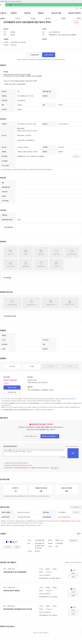82x644 pixels.
Task: Expand 지도 보기 in 인증기관 정보
Action: (x=76, y=512)
